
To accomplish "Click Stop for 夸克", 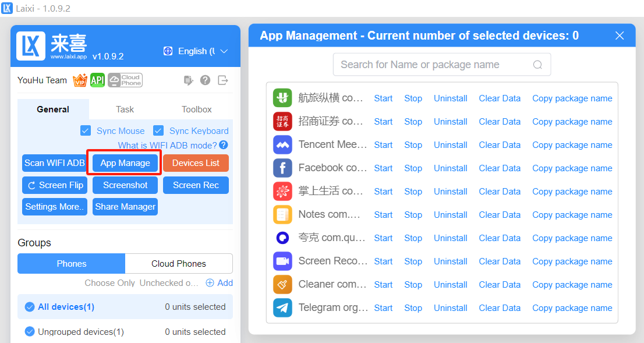I will pyautogui.click(x=413, y=238).
